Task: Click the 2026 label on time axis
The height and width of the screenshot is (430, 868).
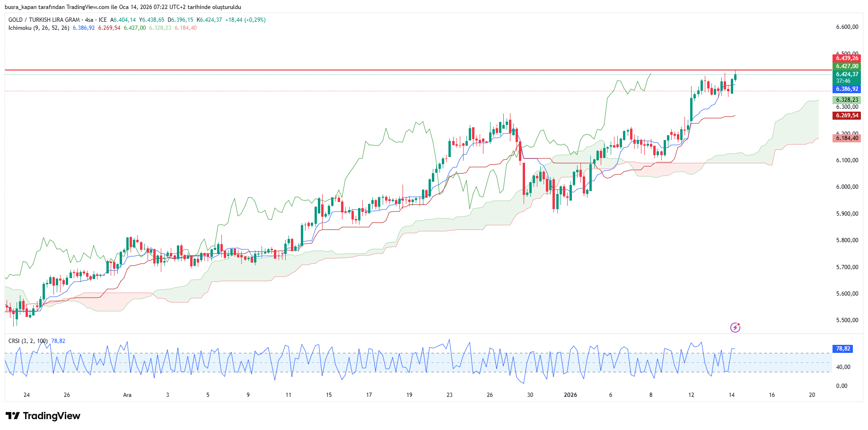Action: pyautogui.click(x=570, y=395)
